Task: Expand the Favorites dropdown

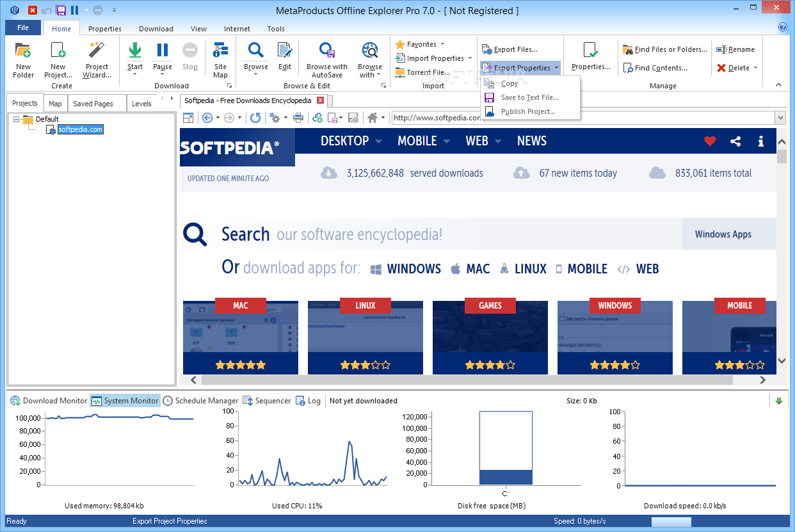Action: [442, 44]
